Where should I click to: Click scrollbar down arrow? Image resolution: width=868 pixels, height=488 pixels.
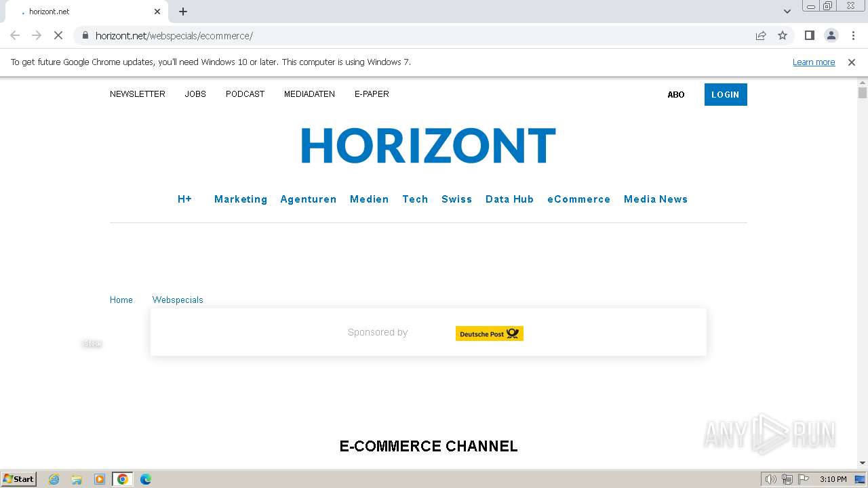tap(863, 463)
